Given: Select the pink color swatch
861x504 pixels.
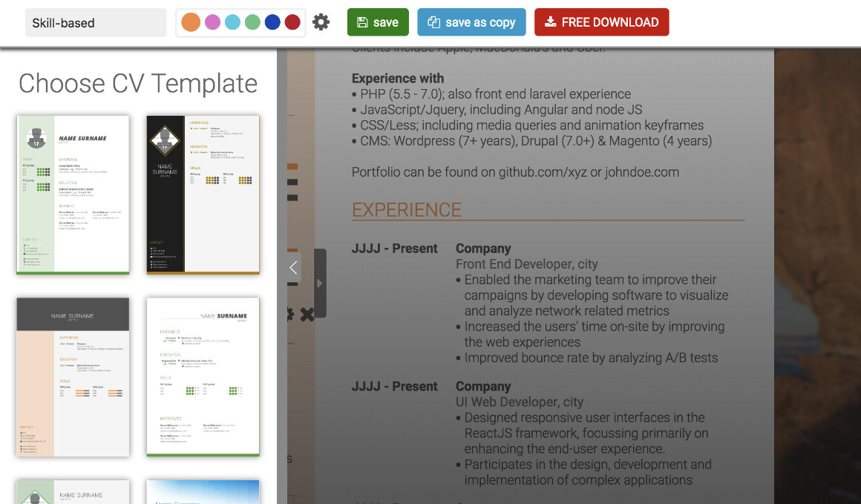Looking at the screenshot, I should tap(212, 22).
